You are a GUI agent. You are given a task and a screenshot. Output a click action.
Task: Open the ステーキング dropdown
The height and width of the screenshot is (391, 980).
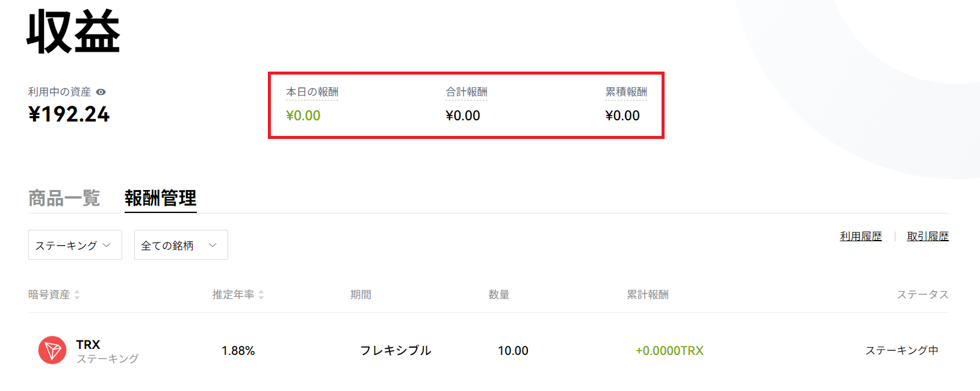click(x=75, y=245)
